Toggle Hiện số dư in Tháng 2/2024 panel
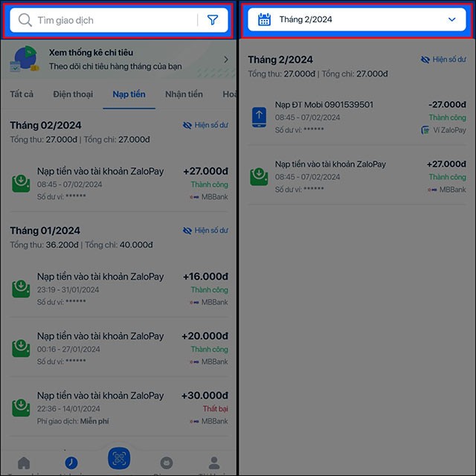Viewport: 476px width, 476px height. (x=443, y=59)
